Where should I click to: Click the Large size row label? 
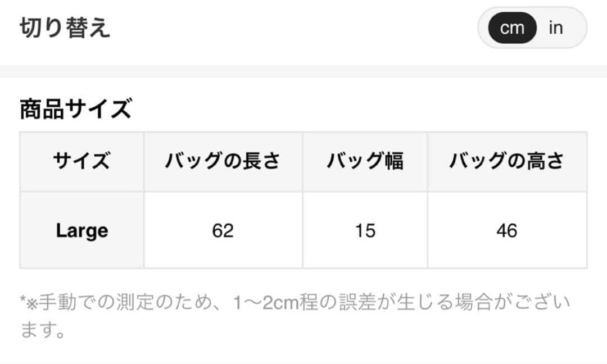(81, 230)
